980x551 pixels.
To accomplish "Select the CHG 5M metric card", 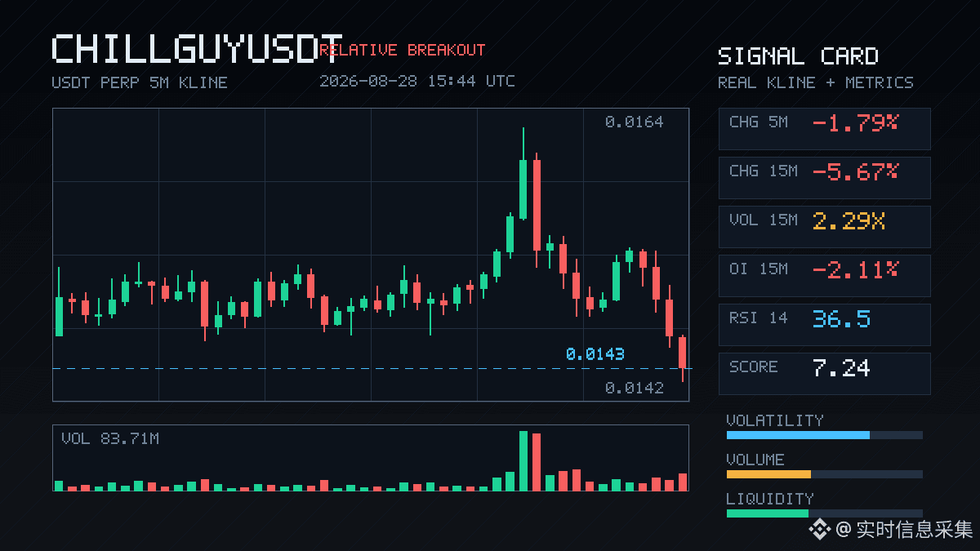I will pyautogui.click(x=824, y=129).
